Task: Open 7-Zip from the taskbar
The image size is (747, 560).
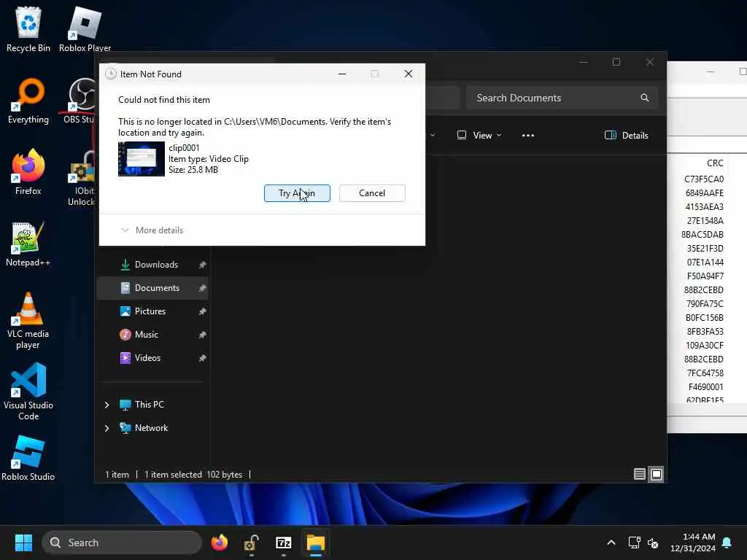Action: pos(284,542)
